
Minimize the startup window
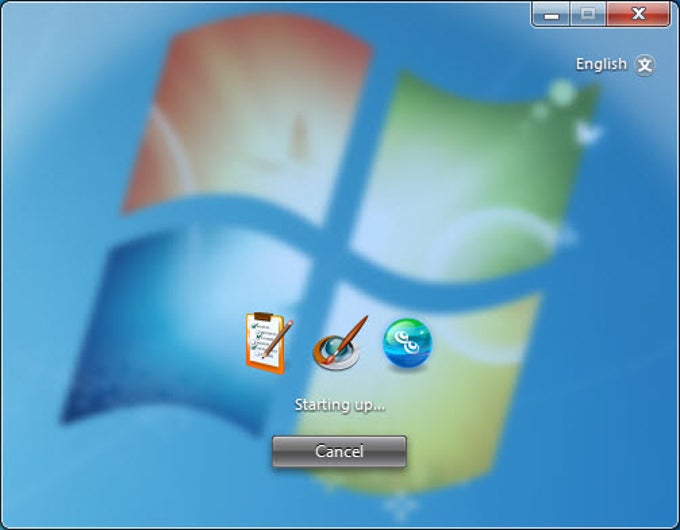point(551,14)
